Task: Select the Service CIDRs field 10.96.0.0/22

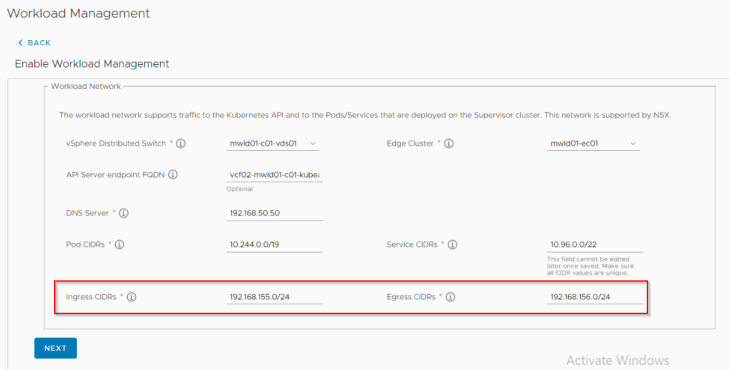Action: 595,245
